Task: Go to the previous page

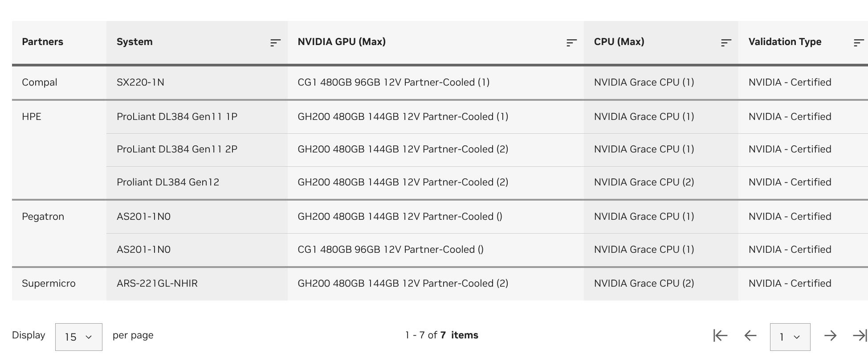Action: tap(751, 335)
